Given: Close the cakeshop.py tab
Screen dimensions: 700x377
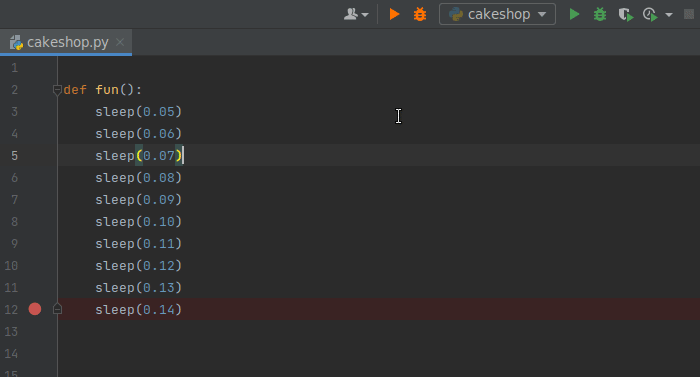Looking at the screenshot, I should [x=120, y=42].
